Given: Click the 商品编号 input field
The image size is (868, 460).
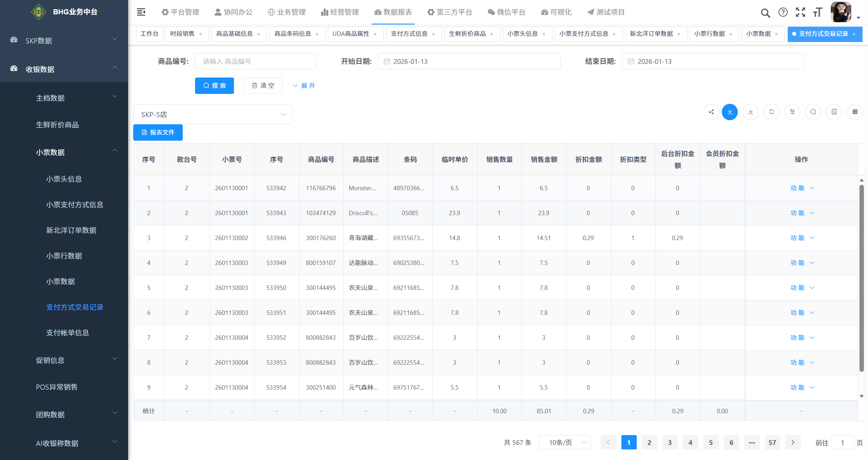Looking at the screenshot, I should point(255,61).
